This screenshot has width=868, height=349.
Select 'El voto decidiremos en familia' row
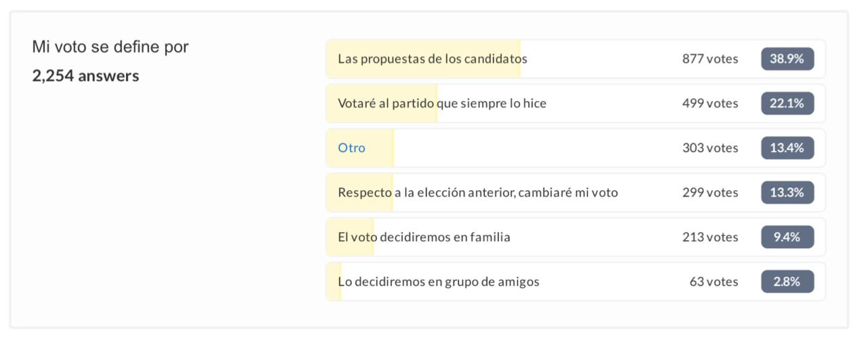(576, 237)
